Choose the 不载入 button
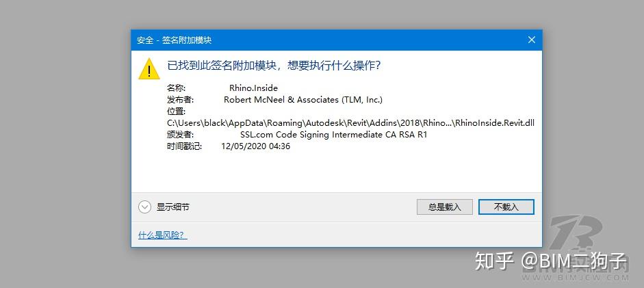The height and width of the screenshot is (288, 644). (x=506, y=207)
